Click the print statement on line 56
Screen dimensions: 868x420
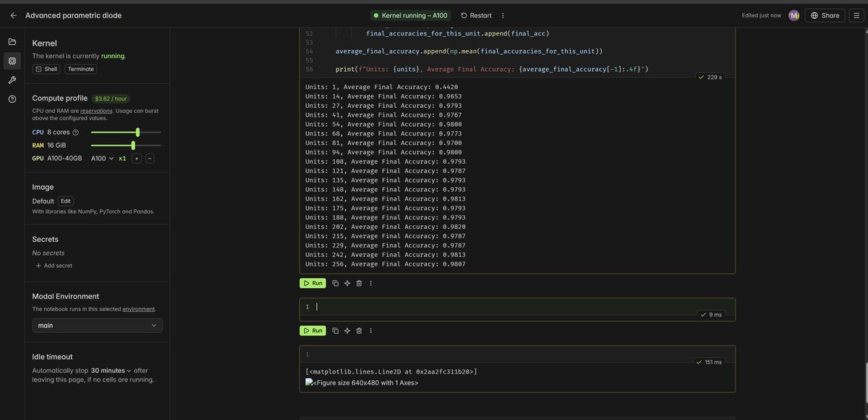pyautogui.click(x=492, y=69)
